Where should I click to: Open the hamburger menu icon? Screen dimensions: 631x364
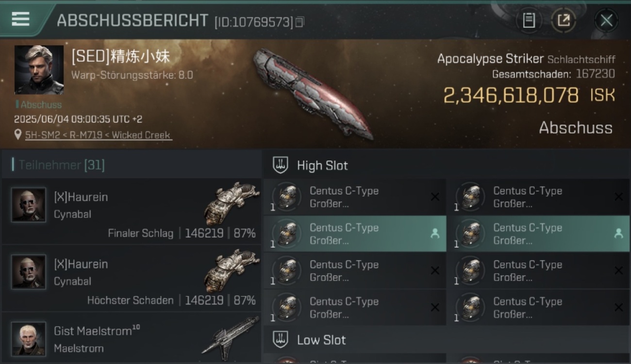(21, 19)
